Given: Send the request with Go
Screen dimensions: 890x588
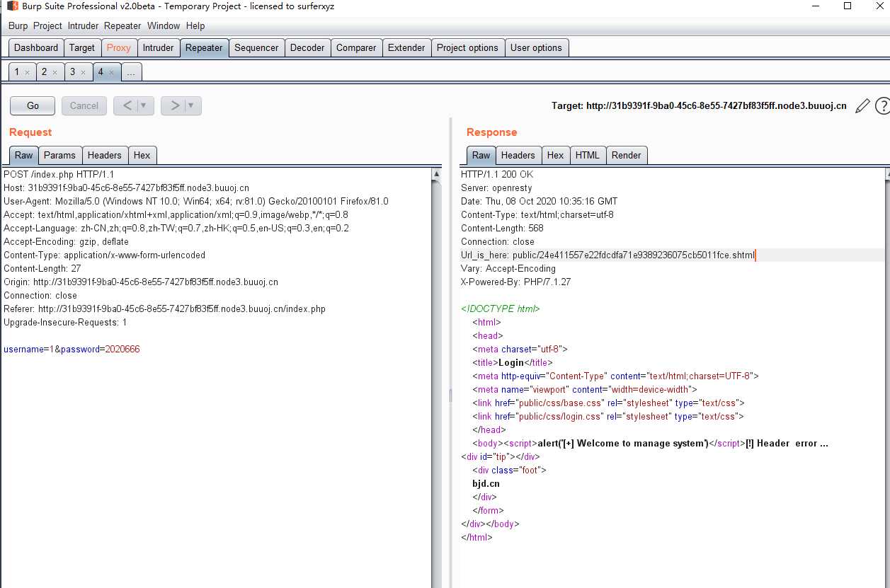Looking at the screenshot, I should pos(33,105).
